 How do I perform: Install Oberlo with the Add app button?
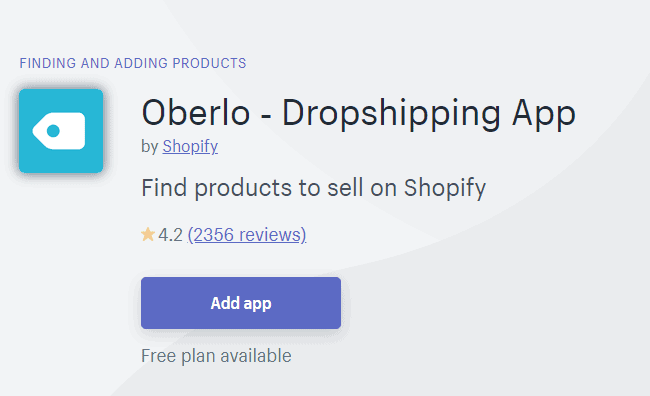coord(241,303)
